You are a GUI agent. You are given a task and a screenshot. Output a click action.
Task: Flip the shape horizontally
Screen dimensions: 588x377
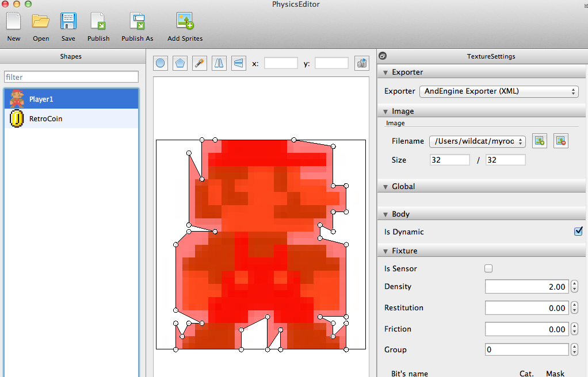219,63
